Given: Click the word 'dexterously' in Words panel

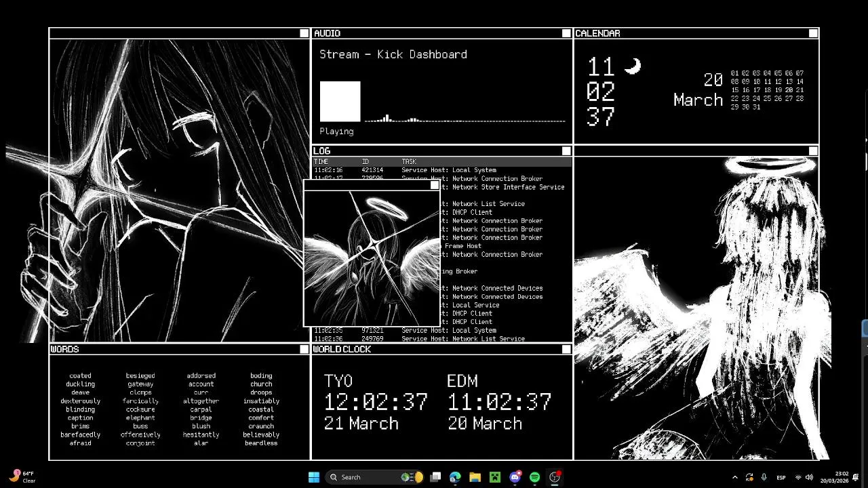Looking at the screenshot, I should coord(80,401).
